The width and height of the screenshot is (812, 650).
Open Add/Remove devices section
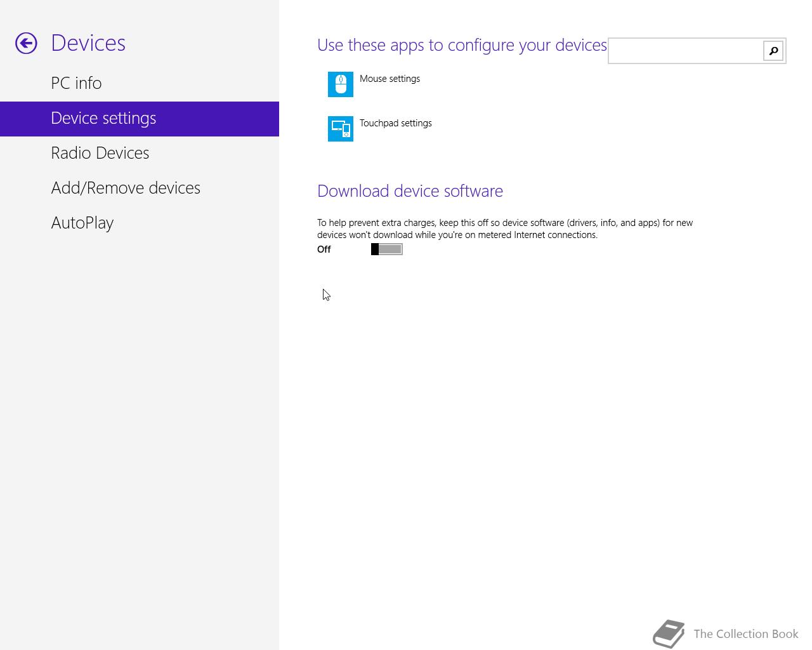click(x=140, y=188)
